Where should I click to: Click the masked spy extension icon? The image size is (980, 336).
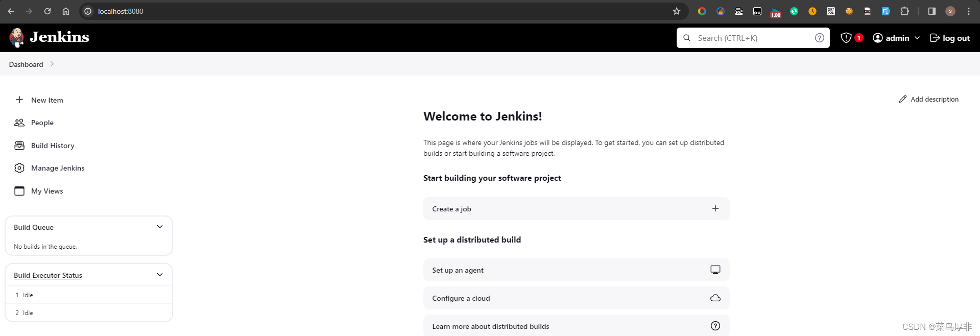tap(868, 11)
